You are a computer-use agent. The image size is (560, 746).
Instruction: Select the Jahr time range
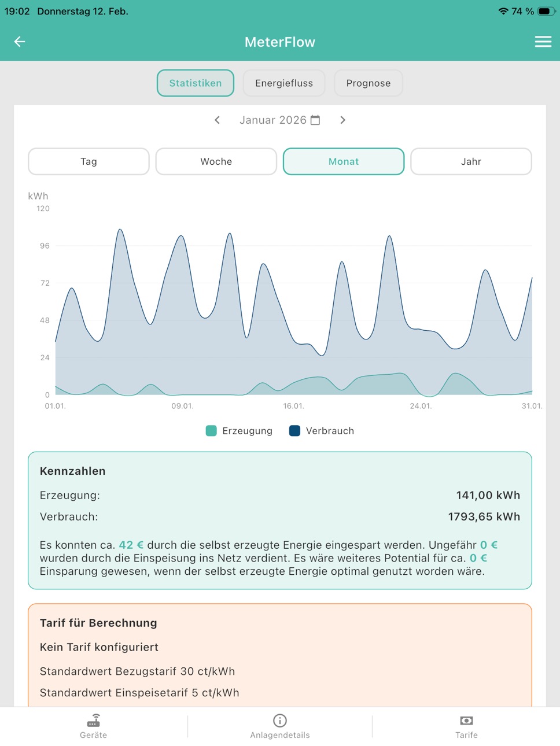(x=471, y=161)
